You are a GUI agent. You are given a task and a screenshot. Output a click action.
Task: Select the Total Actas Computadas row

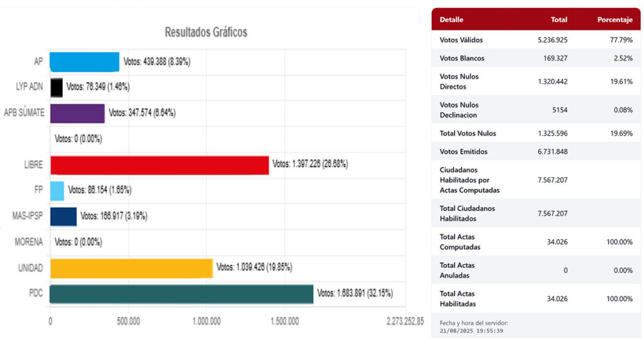coord(536,242)
